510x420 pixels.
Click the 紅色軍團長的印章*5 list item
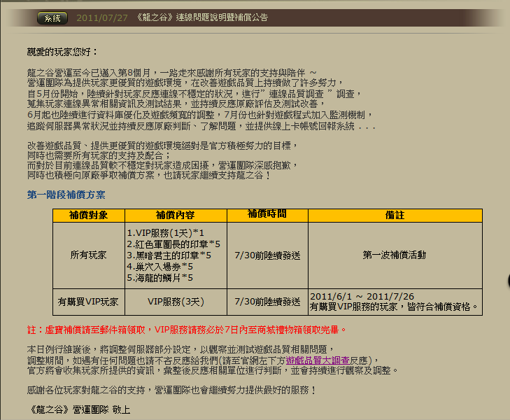click(x=173, y=244)
